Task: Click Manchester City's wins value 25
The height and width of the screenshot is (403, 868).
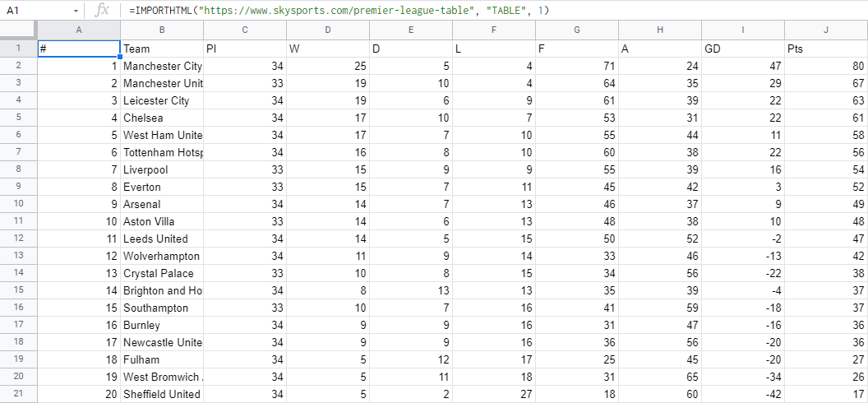Action: pyautogui.click(x=328, y=66)
